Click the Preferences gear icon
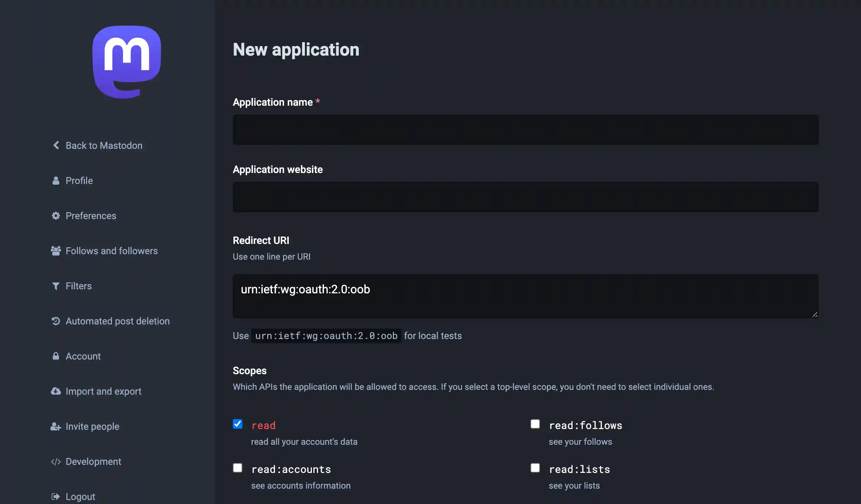Image resolution: width=861 pixels, height=504 pixels. point(56,215)
